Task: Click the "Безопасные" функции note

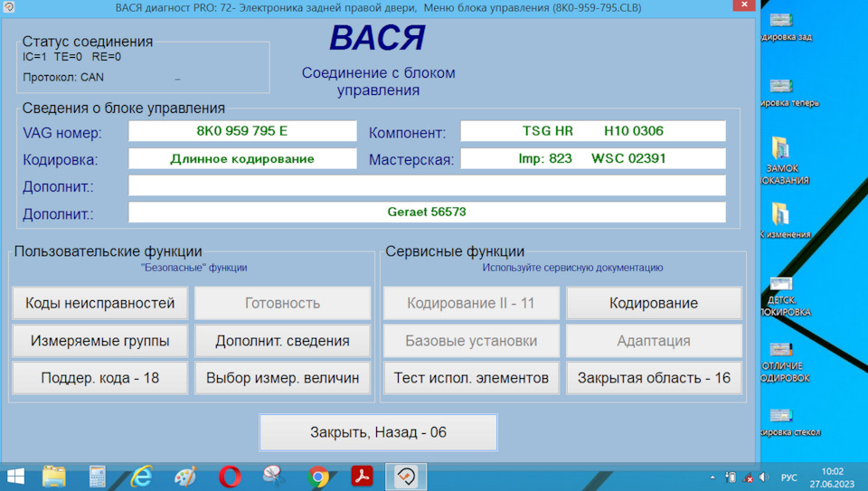Action: click(193, 268)
